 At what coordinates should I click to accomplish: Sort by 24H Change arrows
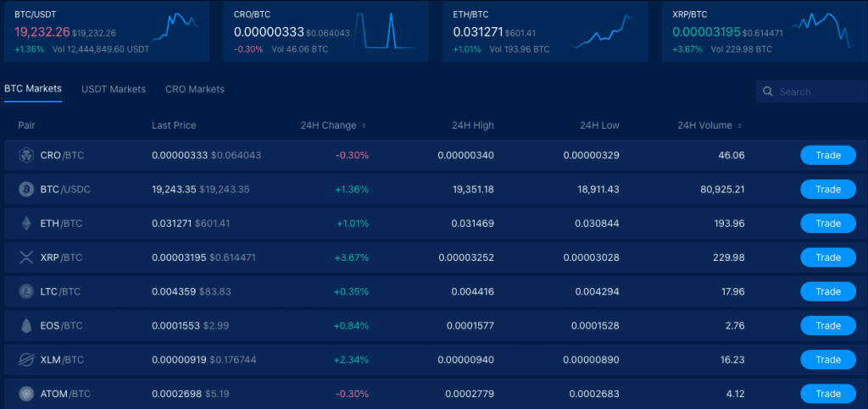point(364,126)
